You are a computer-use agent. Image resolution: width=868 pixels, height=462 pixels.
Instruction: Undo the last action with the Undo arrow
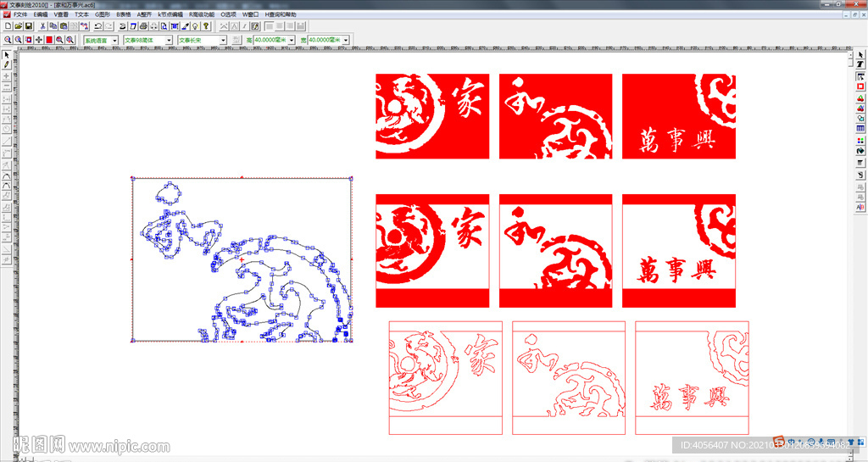(x=98, y=26)
